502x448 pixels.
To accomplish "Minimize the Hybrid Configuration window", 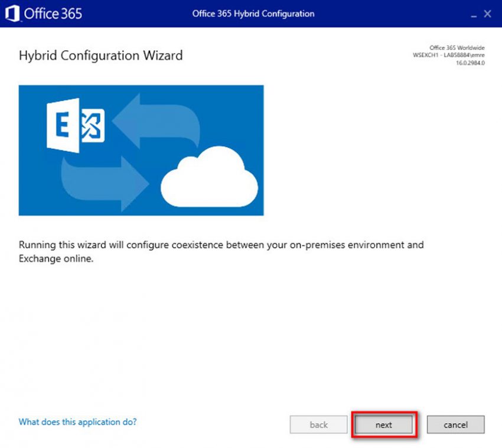I will 473,14.
